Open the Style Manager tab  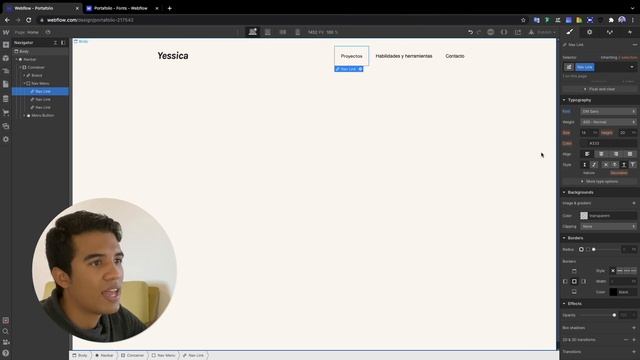coord(610,32)
